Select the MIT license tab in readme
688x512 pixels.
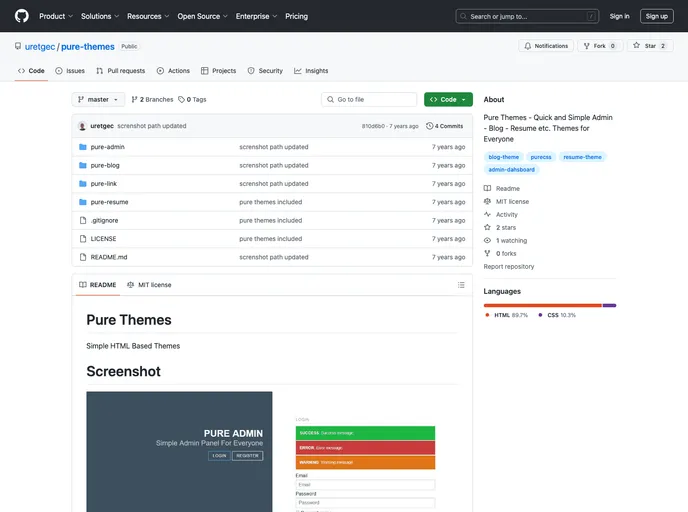pos(149,285)
